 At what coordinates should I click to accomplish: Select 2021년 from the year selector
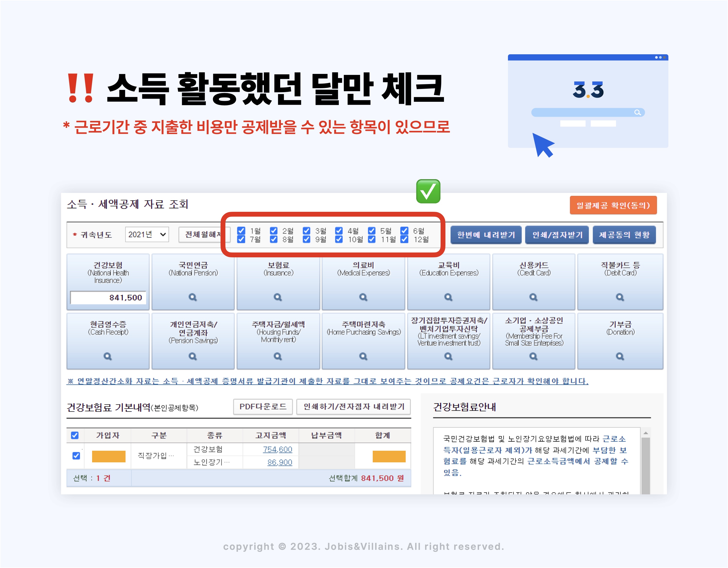(x=147, y=235)
